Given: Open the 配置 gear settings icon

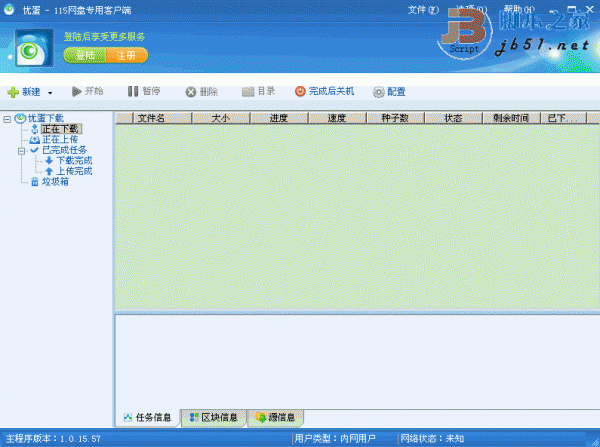Looking at the screenshot, I should coord(378,92).
